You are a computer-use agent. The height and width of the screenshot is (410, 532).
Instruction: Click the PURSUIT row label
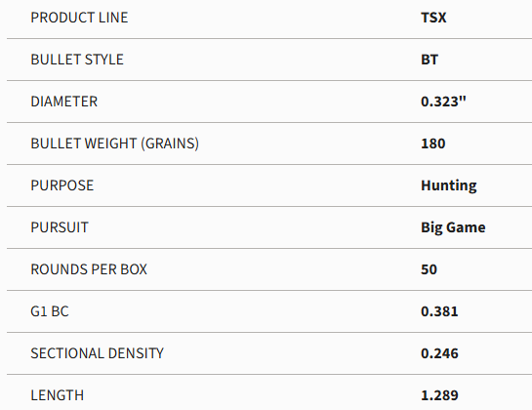click(x=60, y=227)
